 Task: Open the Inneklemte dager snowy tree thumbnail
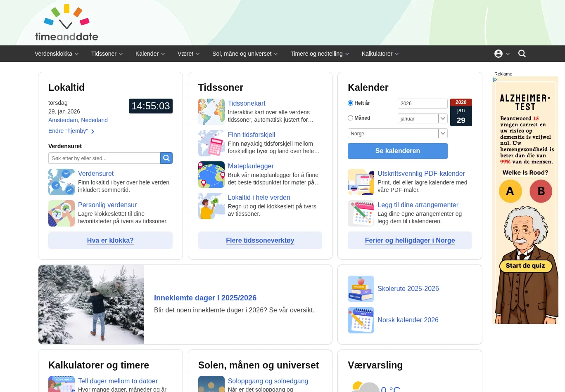point(91,305)
